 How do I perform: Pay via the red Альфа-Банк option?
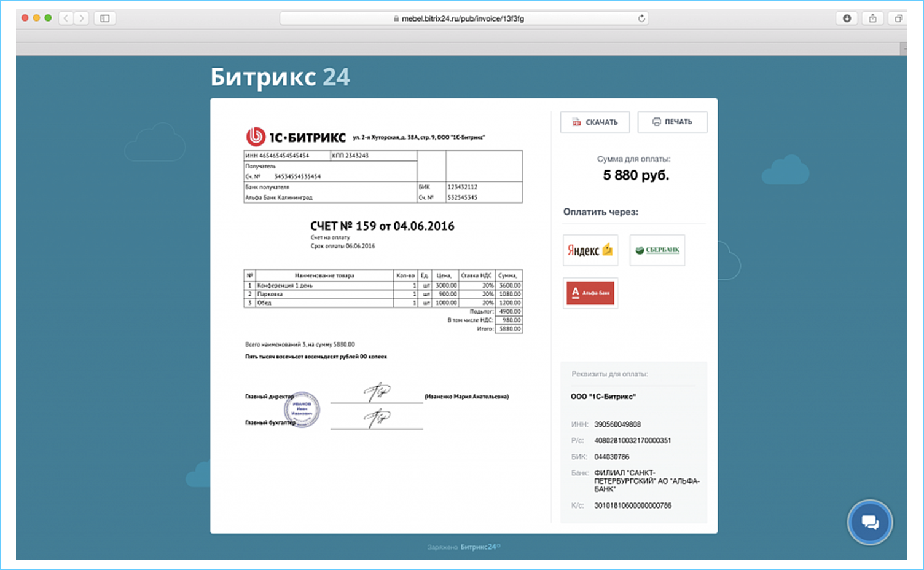tap(590, 293)
